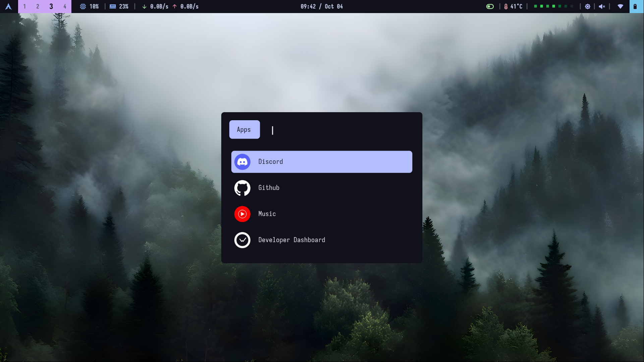Click the battery icon in top bar
The height and width of the screenshot is (362, 644).
pos(635,6)
